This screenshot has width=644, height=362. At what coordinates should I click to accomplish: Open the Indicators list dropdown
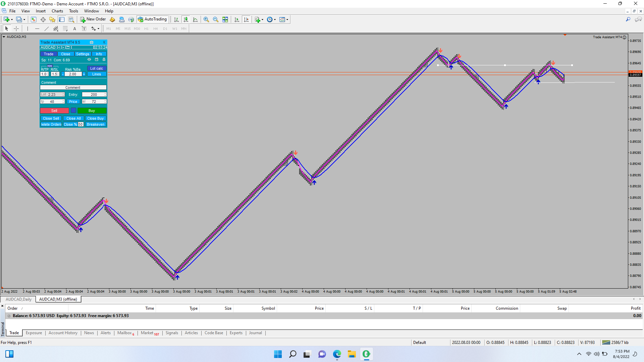pyautogui.click(x=262, y=19)
